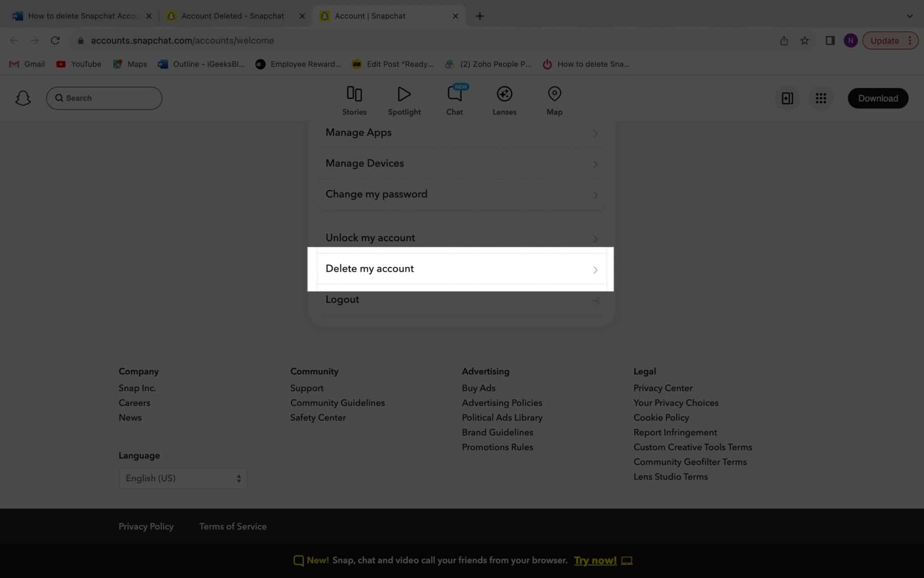Open the Delete my account option
The height and width of the screenshot is (578, 924).
click(x=460, y=269)
